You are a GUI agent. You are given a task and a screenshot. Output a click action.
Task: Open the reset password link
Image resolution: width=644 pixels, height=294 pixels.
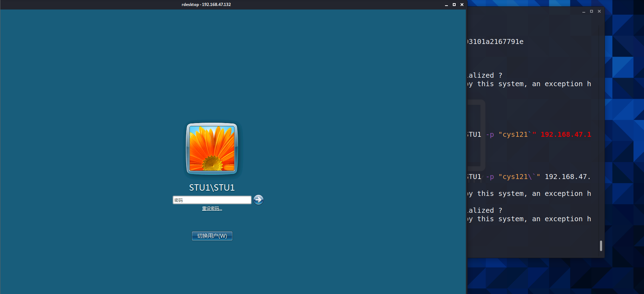(x=212, y=209)
